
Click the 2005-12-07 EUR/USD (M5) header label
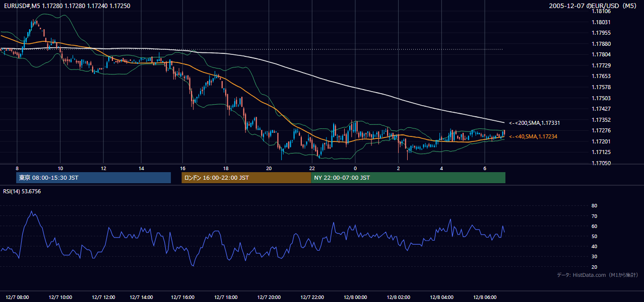point(593,6)
